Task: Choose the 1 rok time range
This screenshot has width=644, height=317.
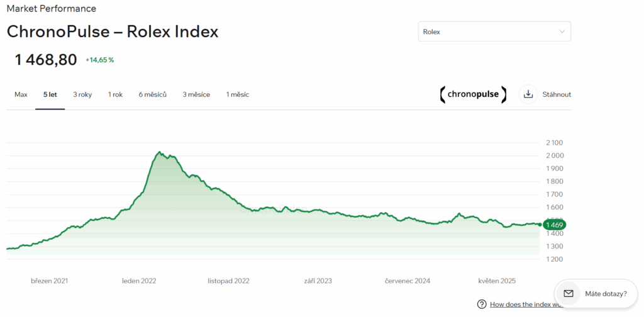Action: tap(115, 94)
